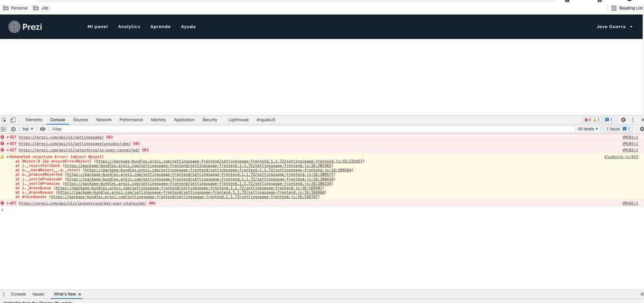The width and height of the screenshot is (644, 303).
Task: Expand the salesforce/is-user-connected/ 503 error
Action: (x=8, y=150)
